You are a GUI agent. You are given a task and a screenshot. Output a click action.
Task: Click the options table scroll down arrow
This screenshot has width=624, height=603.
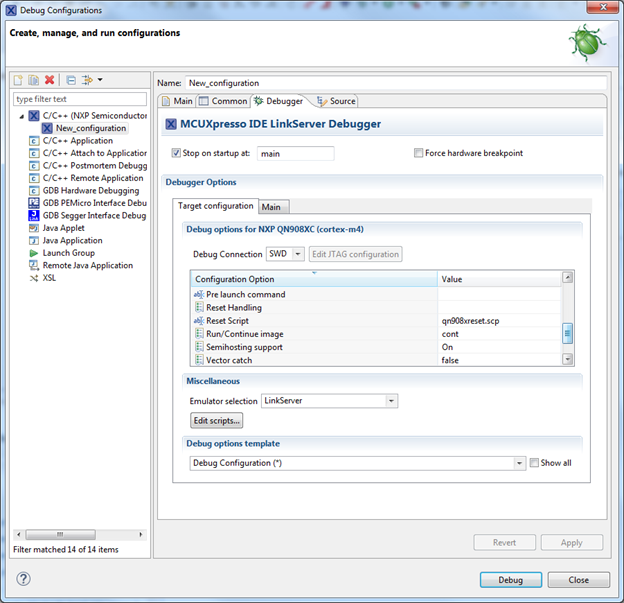[x=567, y=359]
